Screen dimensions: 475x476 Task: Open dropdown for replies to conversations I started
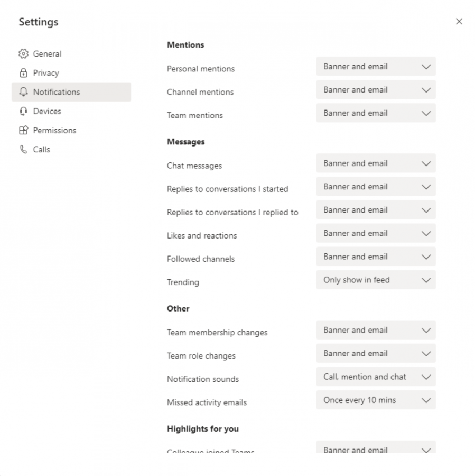[376, 187]
